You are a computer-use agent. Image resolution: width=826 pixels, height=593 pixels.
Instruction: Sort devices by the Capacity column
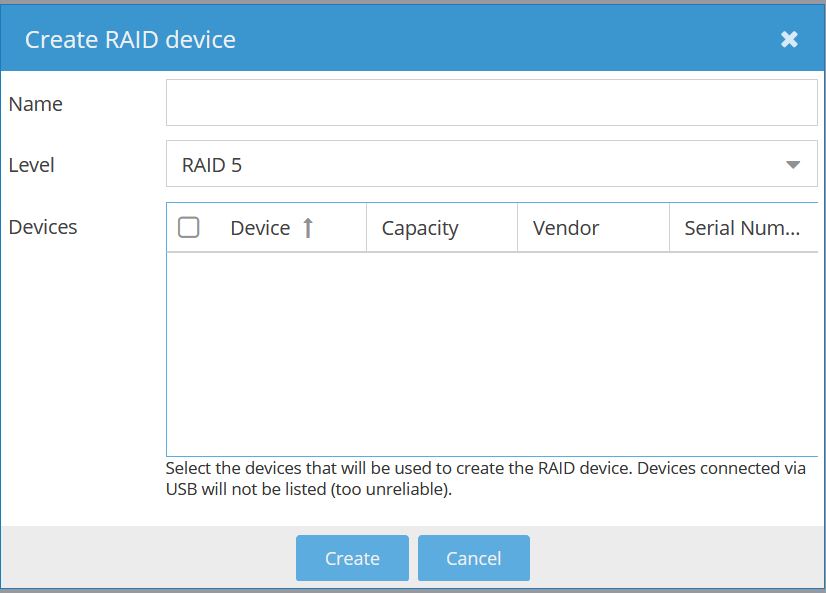pos(418,227)
